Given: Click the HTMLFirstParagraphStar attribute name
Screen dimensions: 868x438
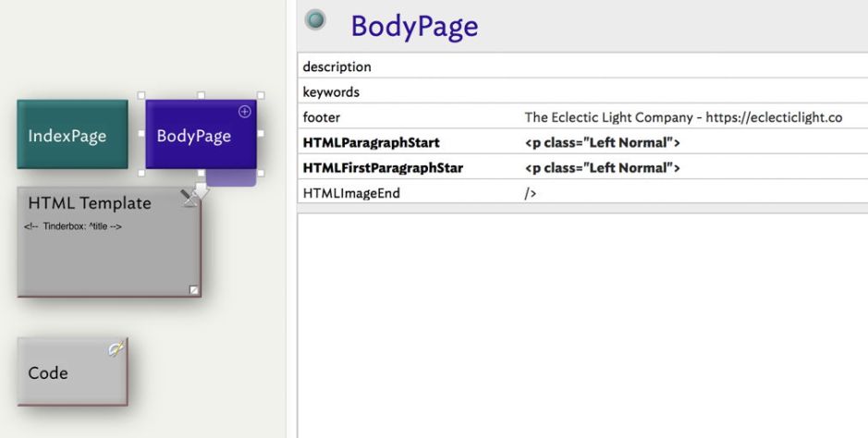Looking at the screenshot, I should point(383,168).
